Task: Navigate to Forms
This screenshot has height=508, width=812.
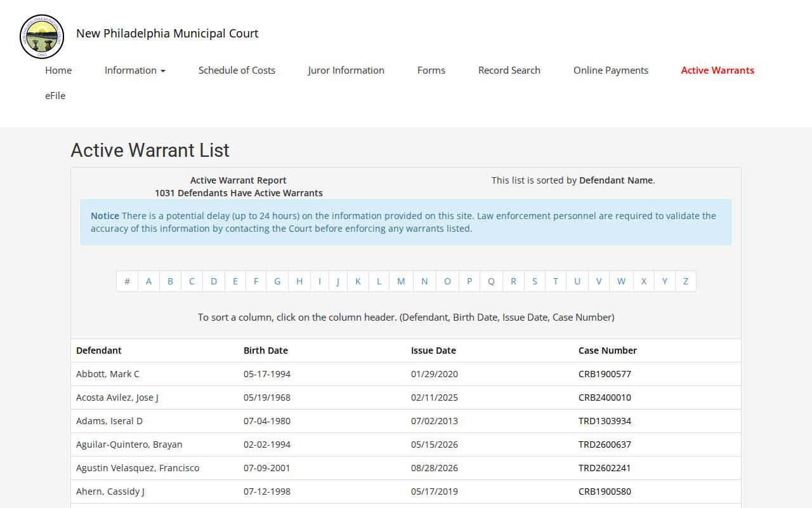Action: pyautogui.click(x=431, y=70)
